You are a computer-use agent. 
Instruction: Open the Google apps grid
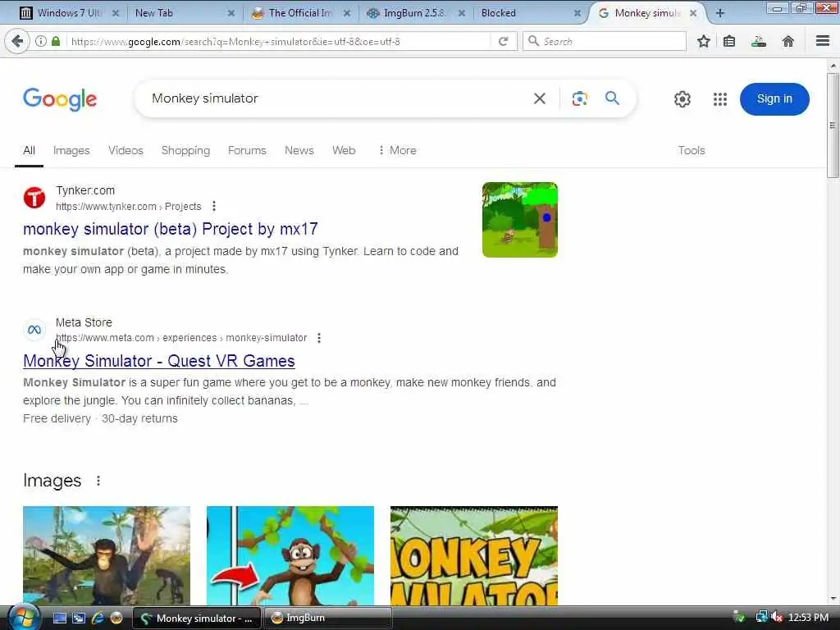point(720,99)
